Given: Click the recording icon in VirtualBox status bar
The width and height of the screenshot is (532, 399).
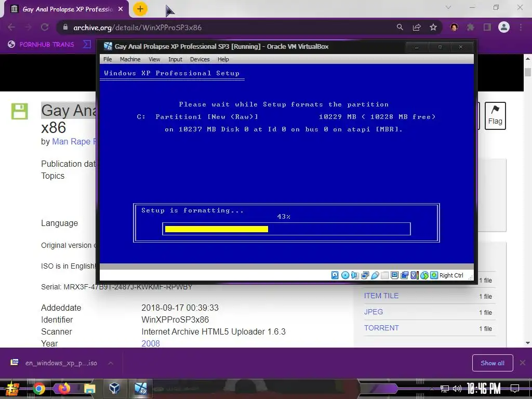Looking at the screenshot, I should click(x=404, y=275).
